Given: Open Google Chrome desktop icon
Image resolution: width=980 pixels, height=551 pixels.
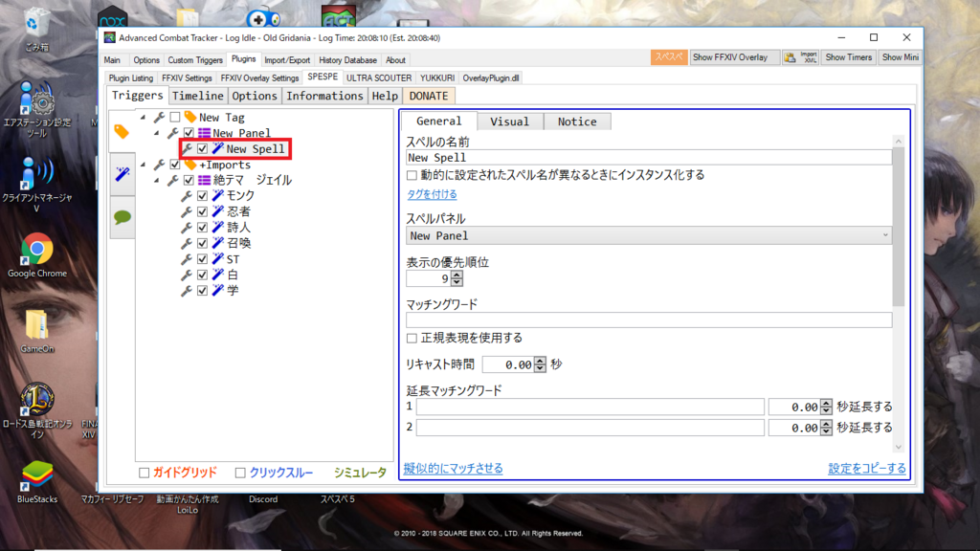Looking at the screenshot, I should click(37, 254).
